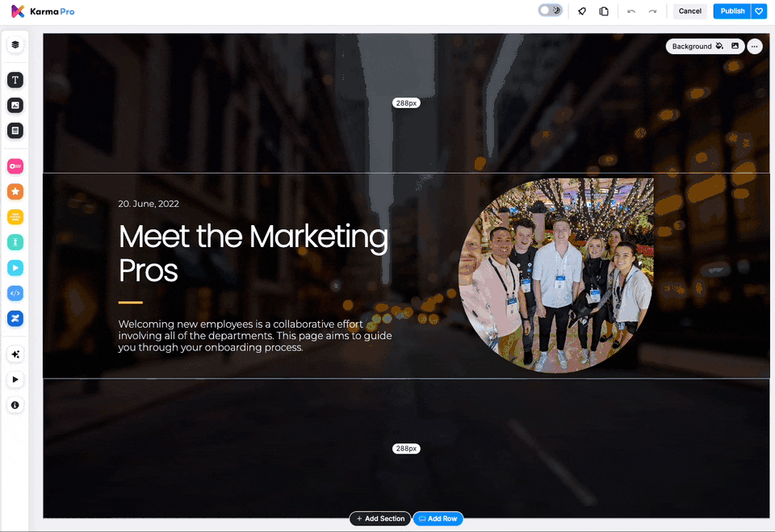Select the Layers icon in the sidebar
775x532 pixels.
[15, 45]
